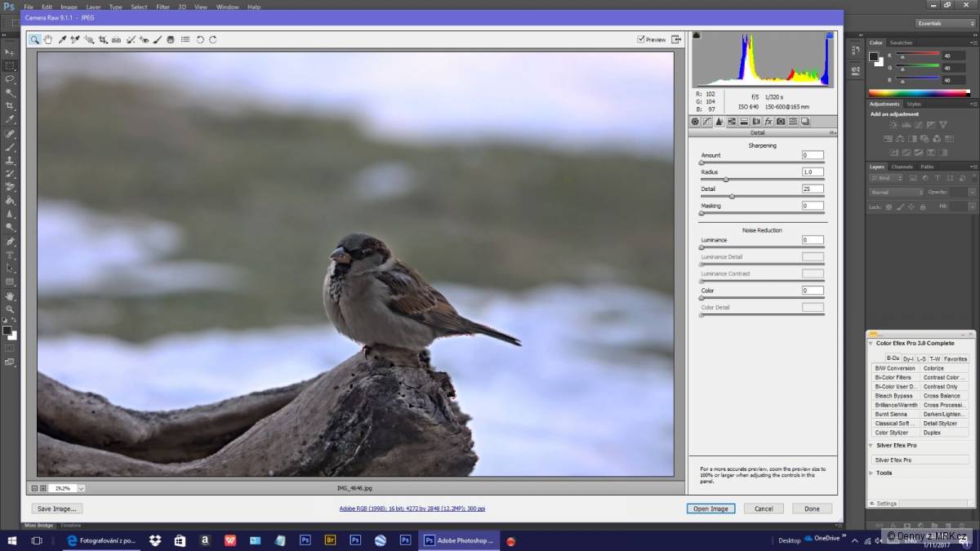
Task: Collapse the Silver Efex Pro section
Action: tap(871, 446)
